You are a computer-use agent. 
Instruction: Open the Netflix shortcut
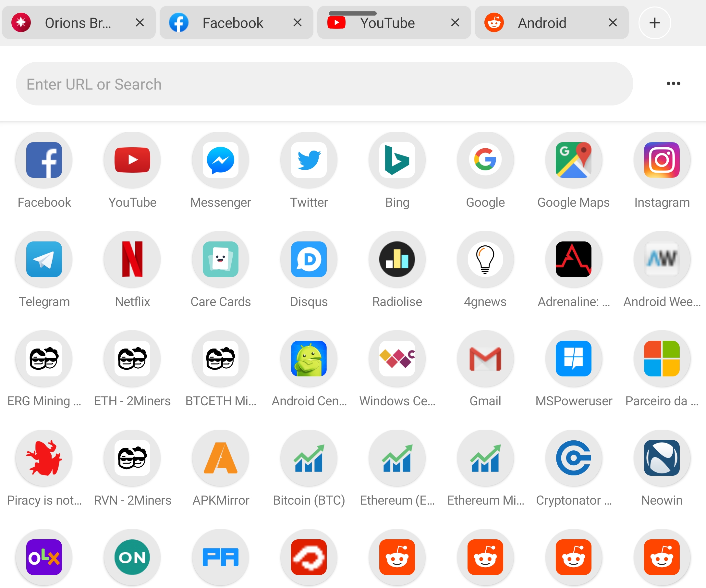132,259
